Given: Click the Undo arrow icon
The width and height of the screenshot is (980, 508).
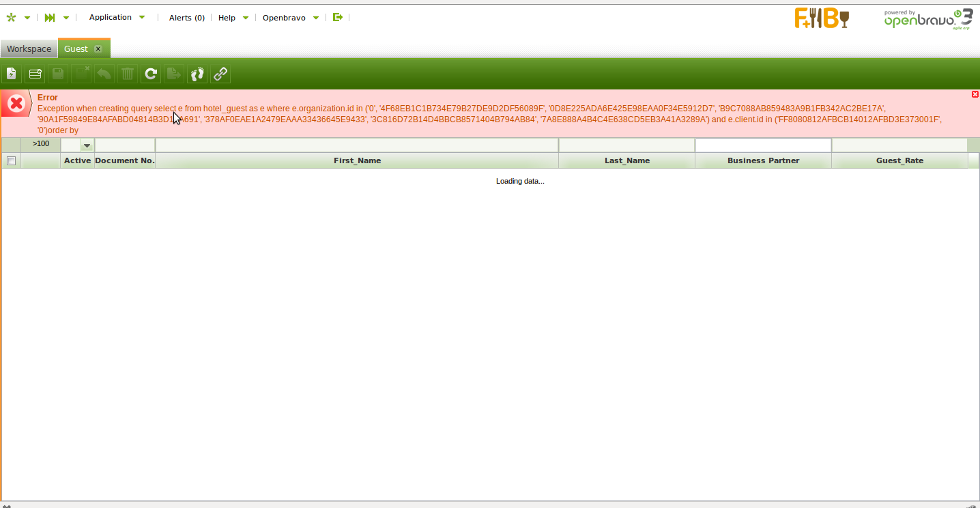Looking at the screenshot, I should [x=104, y=74].
